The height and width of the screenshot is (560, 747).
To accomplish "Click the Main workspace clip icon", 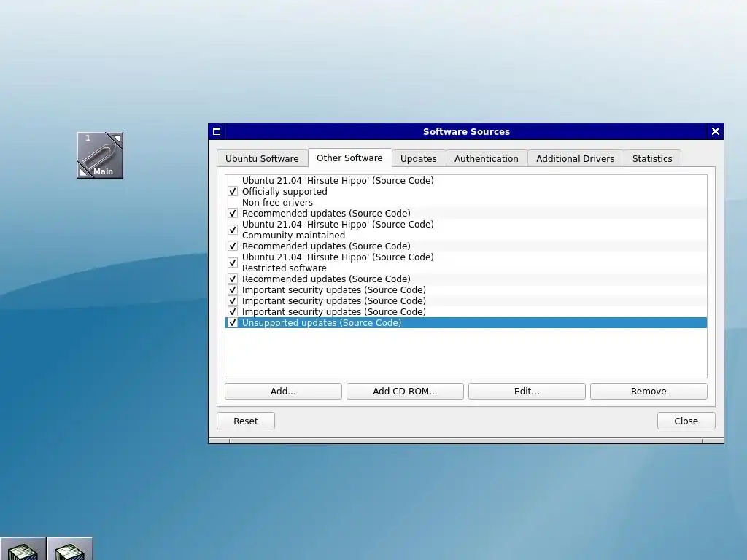I will [x=100, y=155].
